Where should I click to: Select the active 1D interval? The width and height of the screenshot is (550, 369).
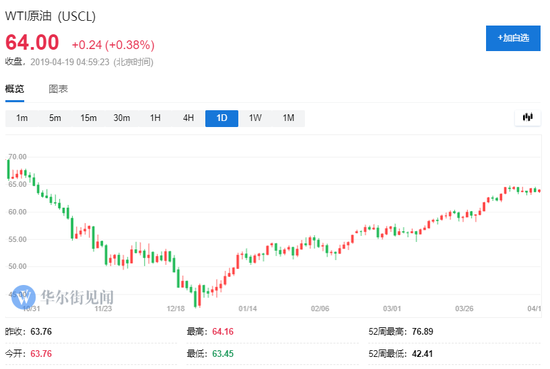point(222,118)
